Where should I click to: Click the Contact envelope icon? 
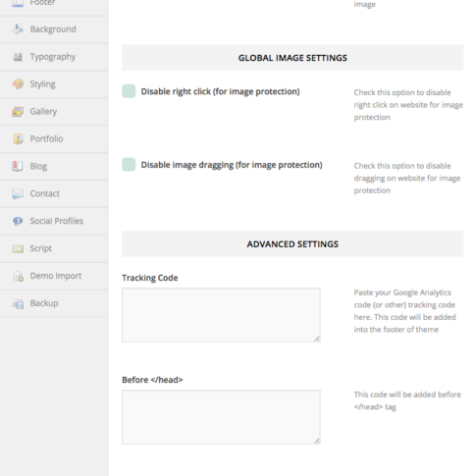coord(18,193)
